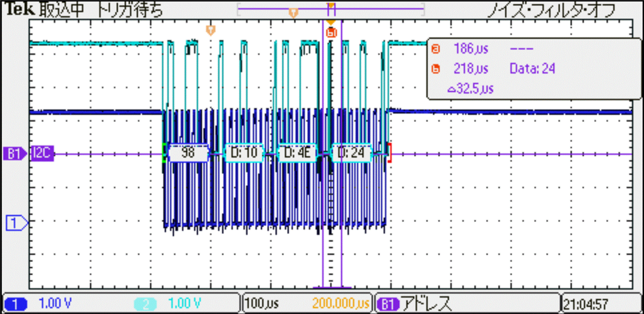Click the decoded address 98 box
This screenshot has width=644, height=314.
point(187,153)
